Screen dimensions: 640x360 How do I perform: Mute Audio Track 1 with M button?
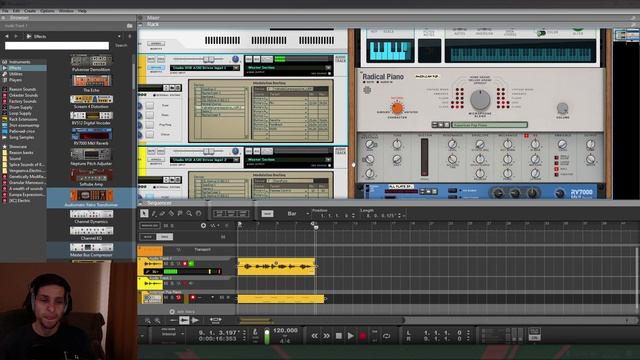click(166, 264)
